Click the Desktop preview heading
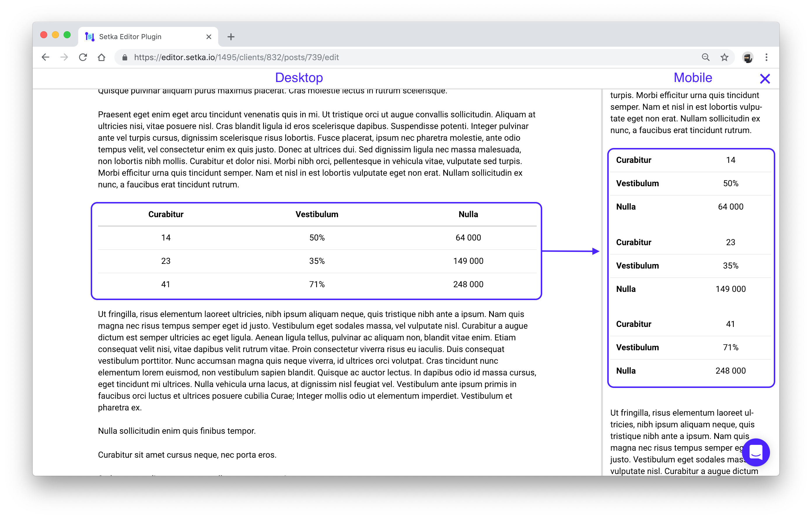This screenshot has width=812, height=519. click(299, 78)
